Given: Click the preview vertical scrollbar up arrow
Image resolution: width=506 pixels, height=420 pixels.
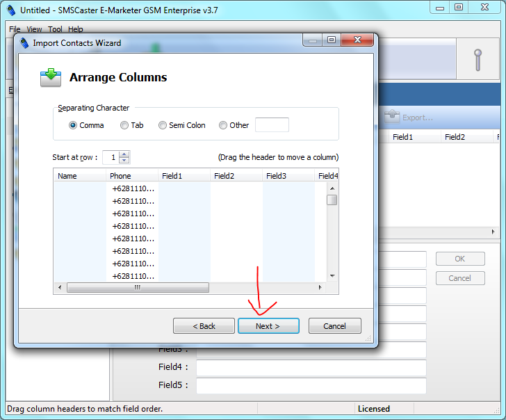Looking at the screenshot, I should pos(332,188).
